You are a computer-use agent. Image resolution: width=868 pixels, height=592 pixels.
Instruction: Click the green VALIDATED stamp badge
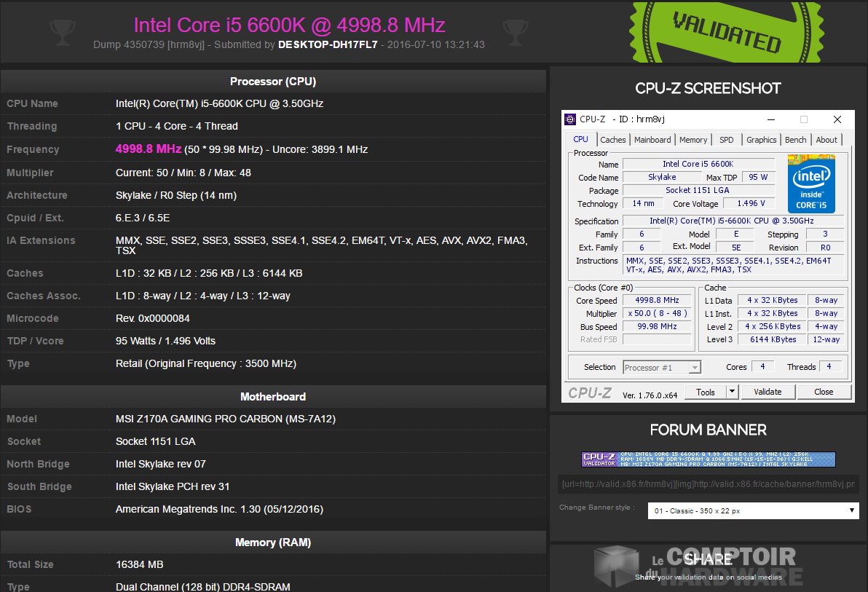[727, 31]
